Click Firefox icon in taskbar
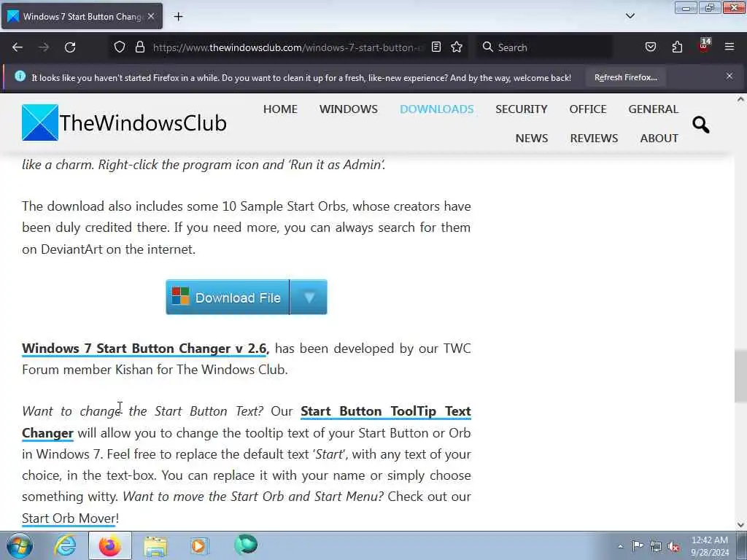The image size is (747, 560). pyautogui.click(x=109, y=545)
